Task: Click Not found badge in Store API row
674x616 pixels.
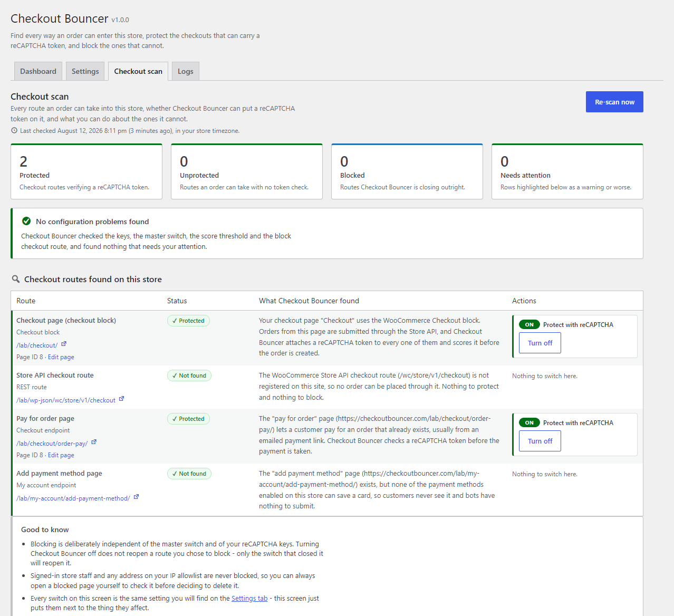Action: point(189,376)
